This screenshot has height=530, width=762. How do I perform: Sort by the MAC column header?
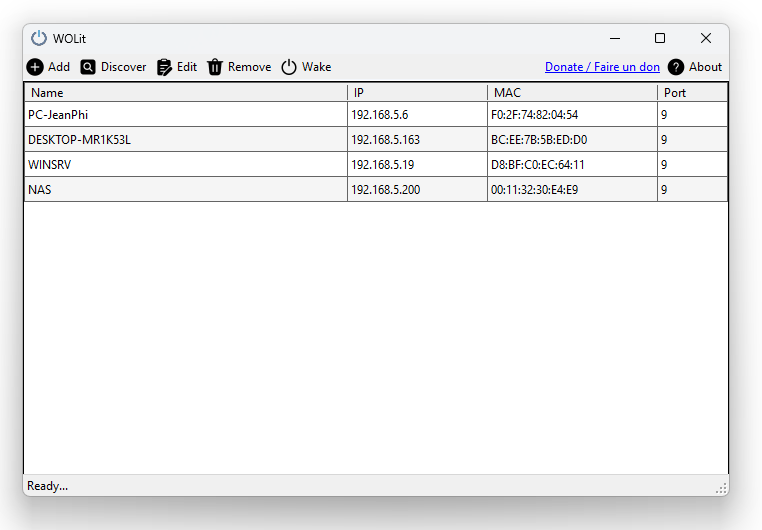pos(507,93)
